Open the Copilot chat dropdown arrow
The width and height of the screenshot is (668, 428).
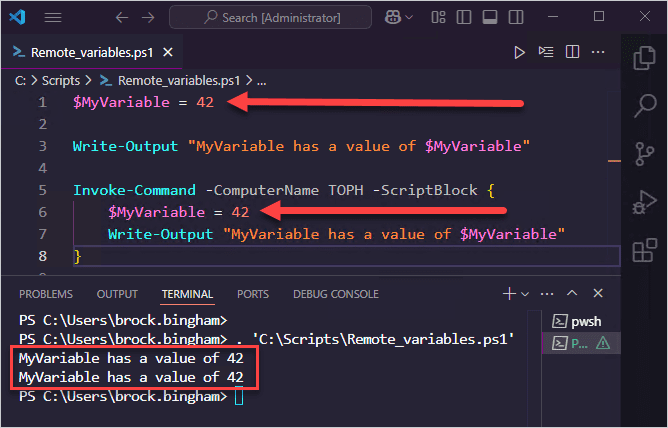tap(409, 17)
